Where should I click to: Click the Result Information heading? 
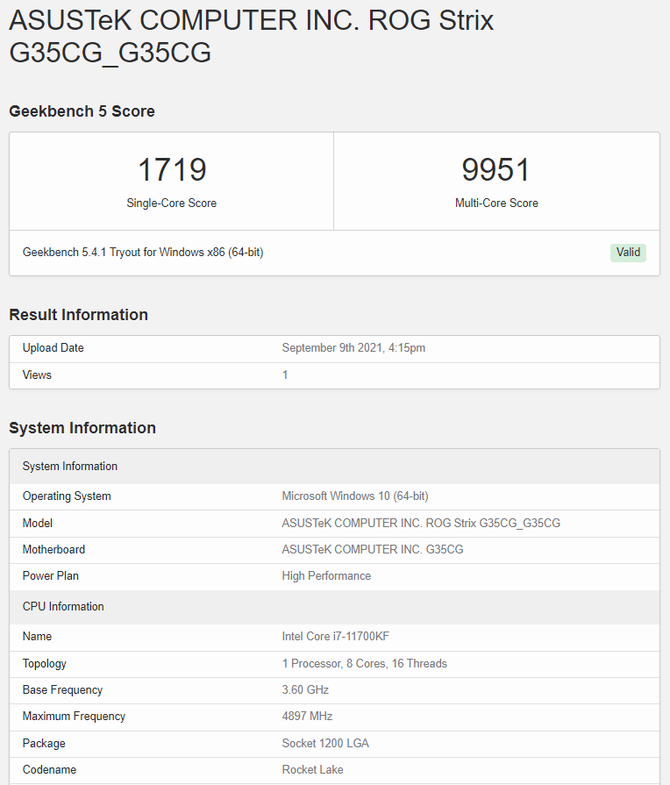pyautogui.click(x=78, y=315)
